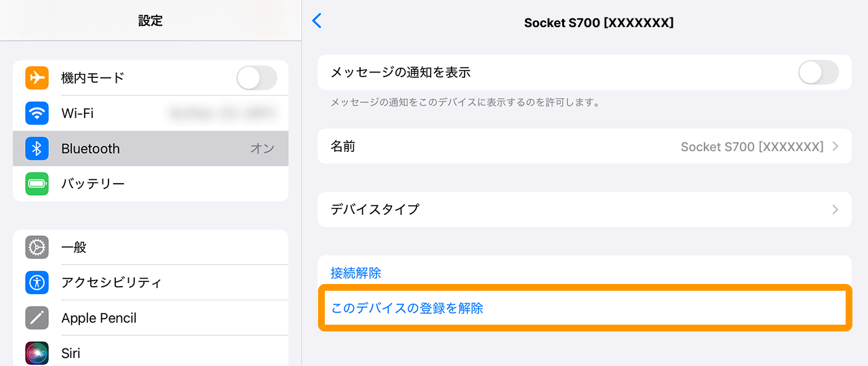Tap the orange Airplane Mode icon

[x=37, y=78]
